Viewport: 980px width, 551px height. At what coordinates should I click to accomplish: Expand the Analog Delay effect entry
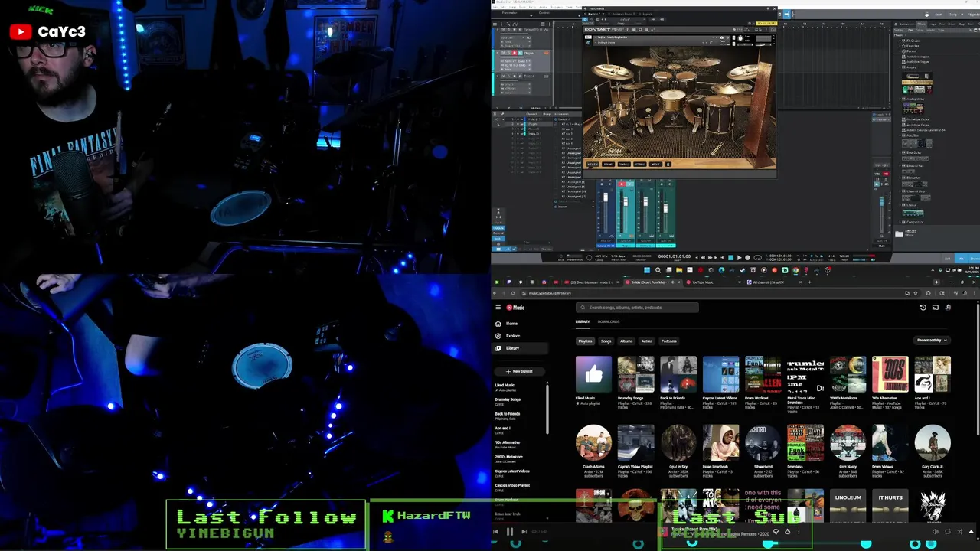pos(900,99)
